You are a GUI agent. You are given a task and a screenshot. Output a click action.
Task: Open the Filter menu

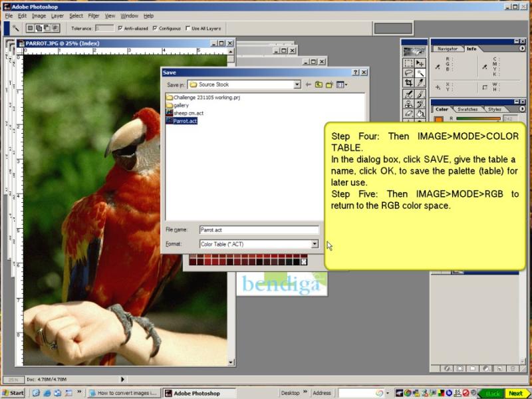(93, 16)
